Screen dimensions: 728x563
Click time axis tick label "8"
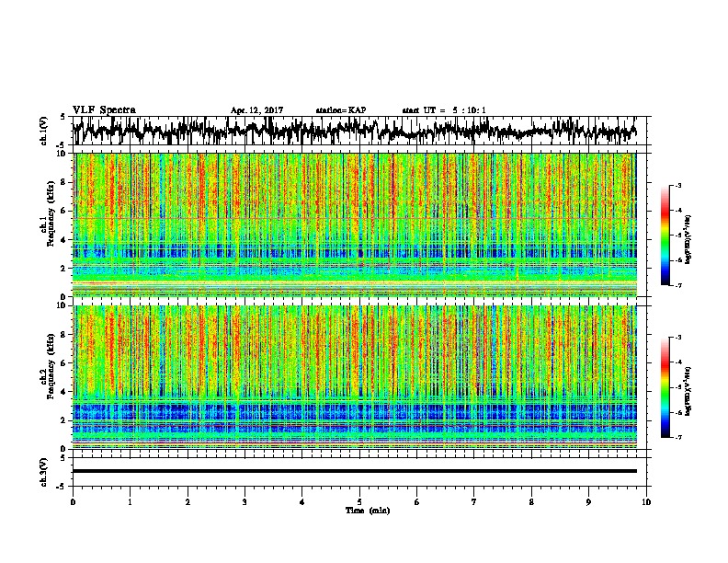[531, 502]
